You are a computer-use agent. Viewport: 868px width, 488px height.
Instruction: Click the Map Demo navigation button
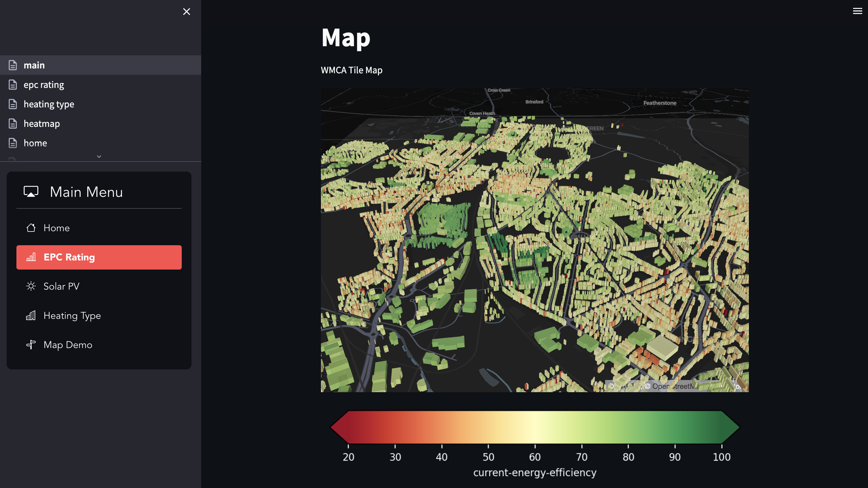[68, 344]
